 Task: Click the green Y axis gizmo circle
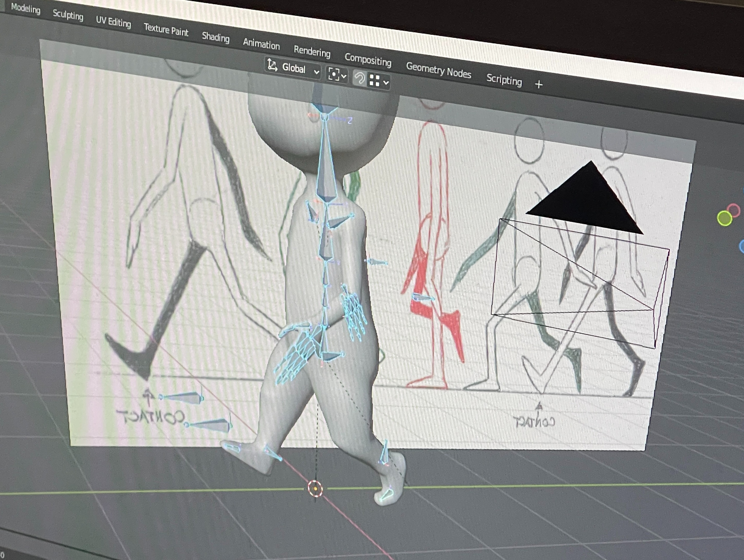pyautogui.click(x=724, y=218)
